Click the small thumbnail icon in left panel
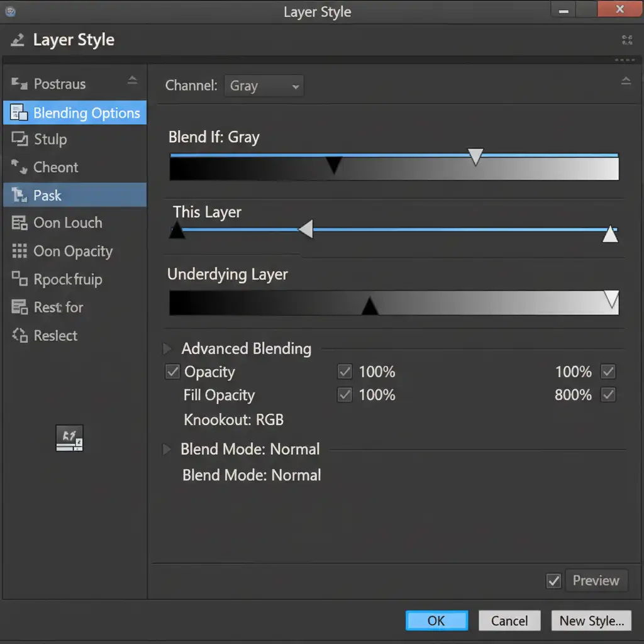This screenshot has width=644, height=644. pyautogui.click(x=69, y=438)
